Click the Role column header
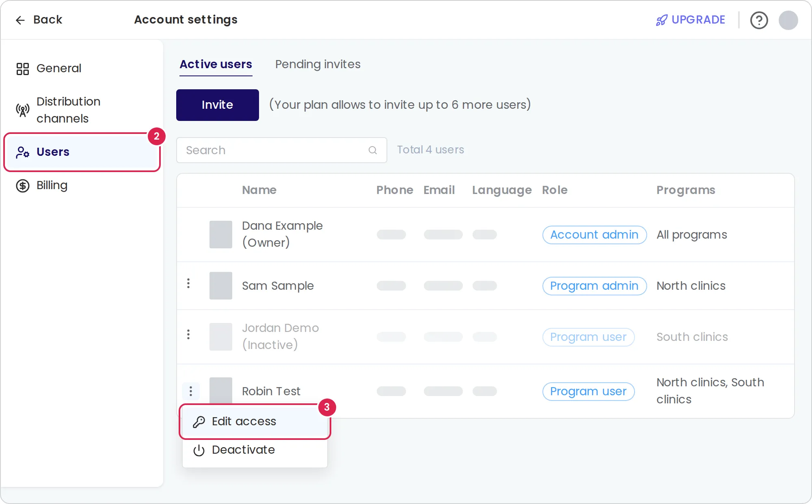 (555, 190)
